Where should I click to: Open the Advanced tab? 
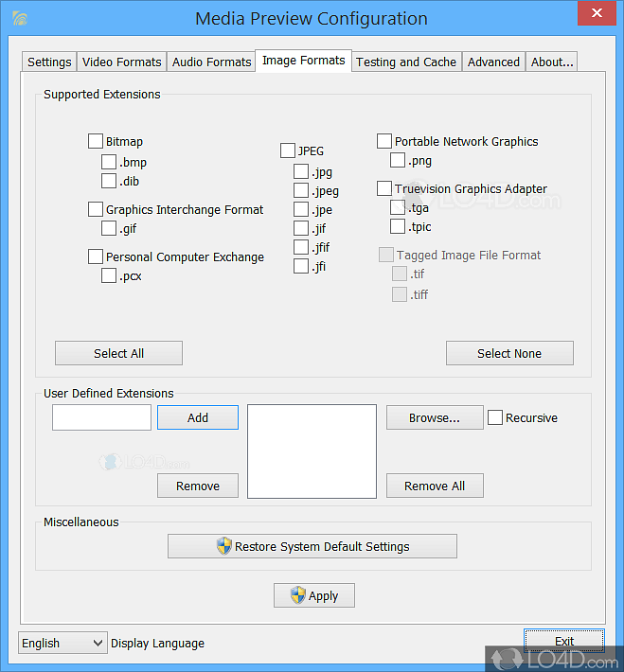point(493,62)
